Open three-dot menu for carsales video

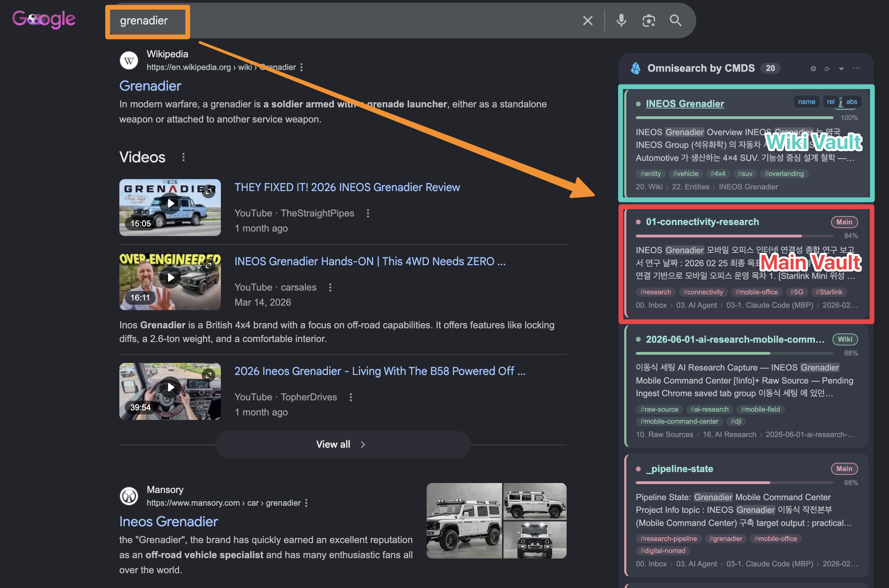tap(330, 287)
